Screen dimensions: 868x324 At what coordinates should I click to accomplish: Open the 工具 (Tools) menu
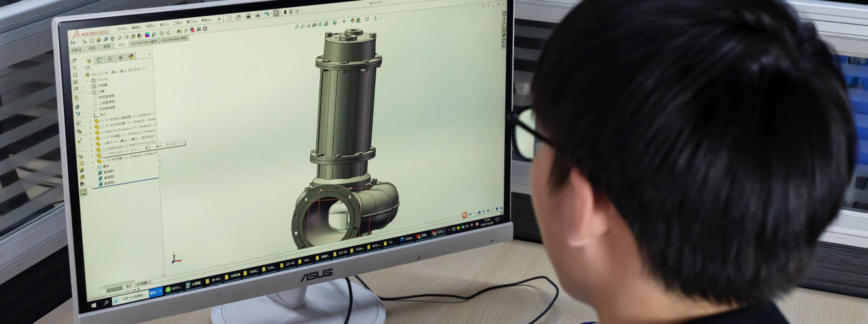point(178,23)
